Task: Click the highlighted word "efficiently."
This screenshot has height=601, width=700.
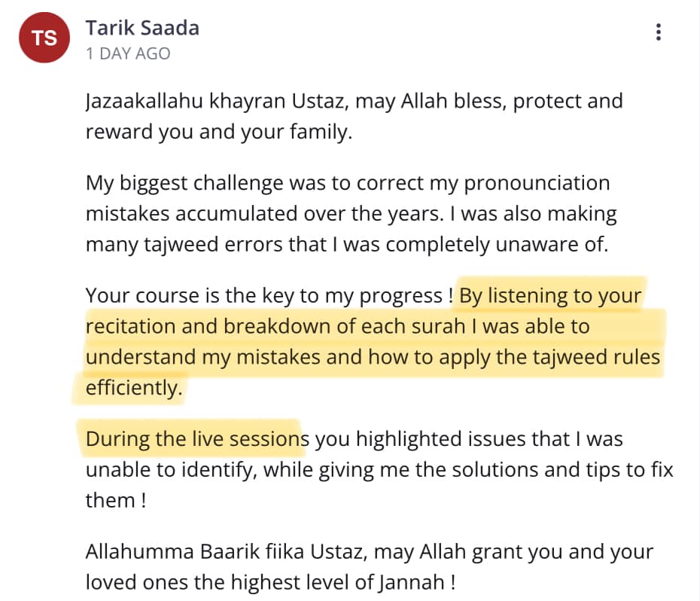Action: pyautogui.click(x=134, y=387)
